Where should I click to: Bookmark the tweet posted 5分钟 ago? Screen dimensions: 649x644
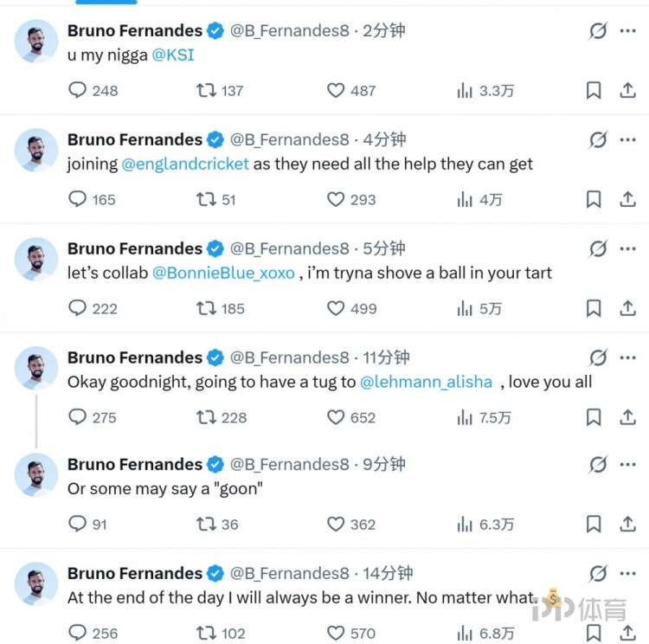point(594,308)
